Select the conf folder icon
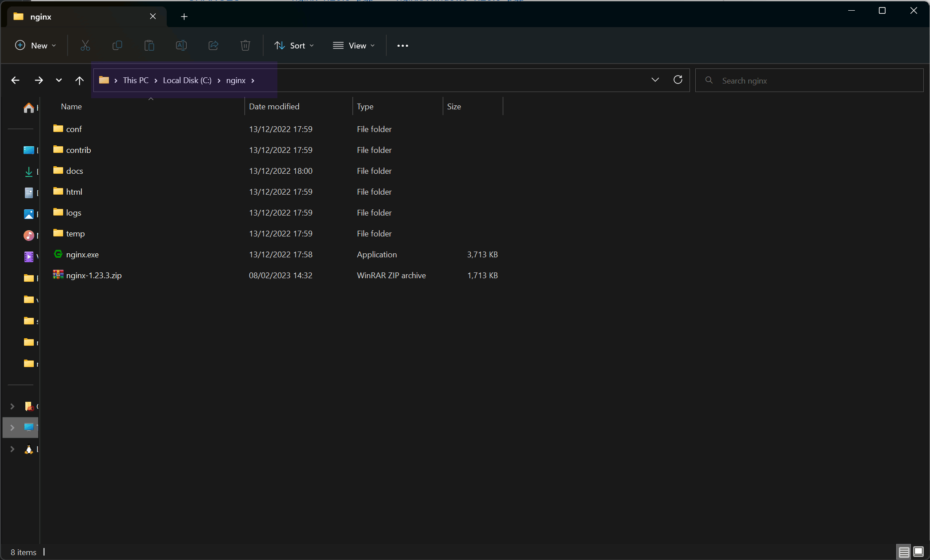Image resolution: width=930 pixels, height=560 pixels. click(58, 128)
